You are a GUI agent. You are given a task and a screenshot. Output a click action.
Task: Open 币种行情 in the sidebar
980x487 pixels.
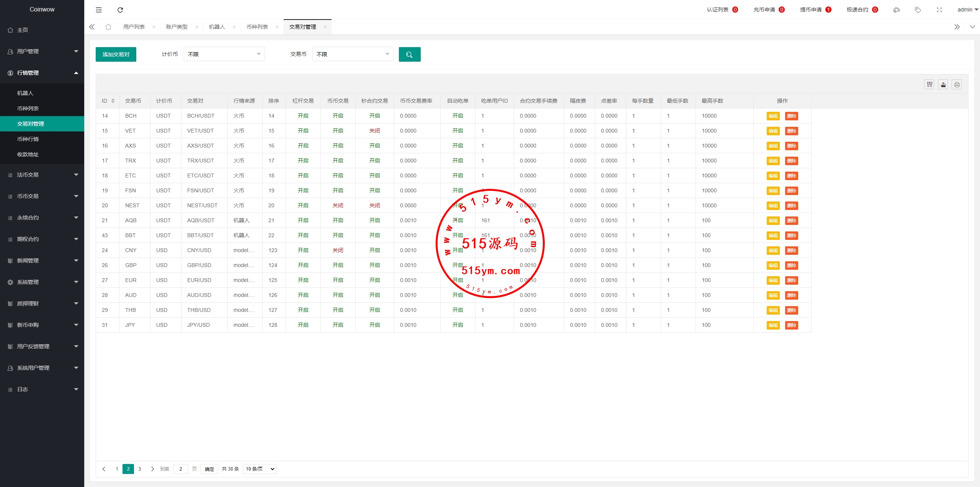(28, 139)
